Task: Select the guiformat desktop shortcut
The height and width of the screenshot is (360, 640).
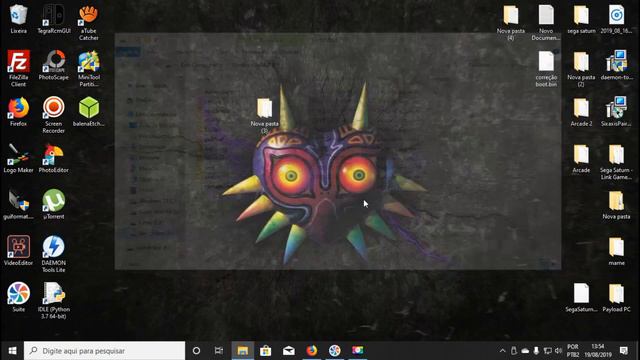Action: tap(18, 204)
